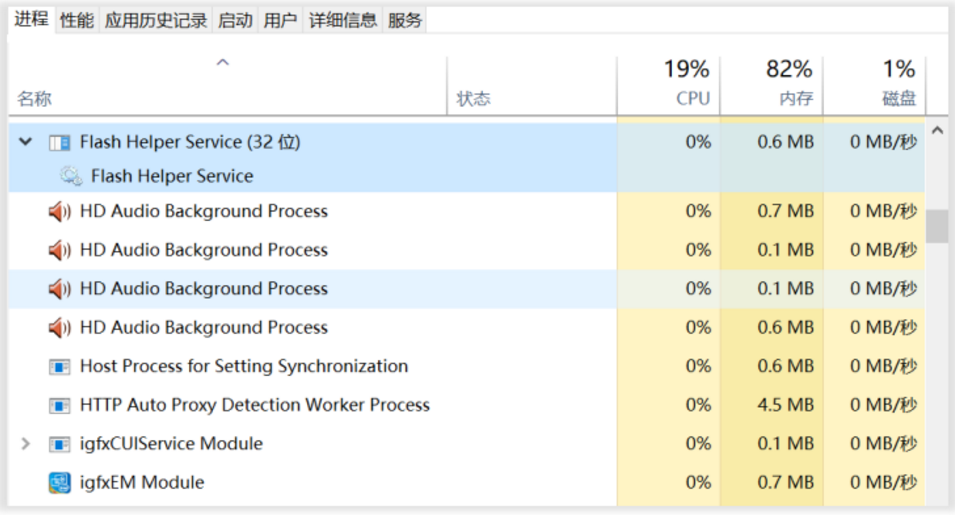Click the scrollbar up arrow in the process list
This screenshot has height=515, width=955.
click(x=937, y=131)
